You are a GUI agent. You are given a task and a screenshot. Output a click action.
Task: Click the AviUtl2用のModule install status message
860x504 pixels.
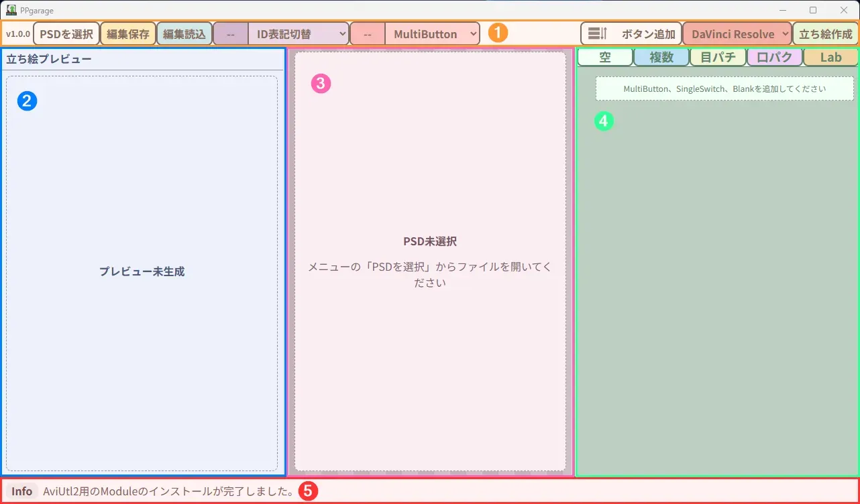tap(168, 491)
